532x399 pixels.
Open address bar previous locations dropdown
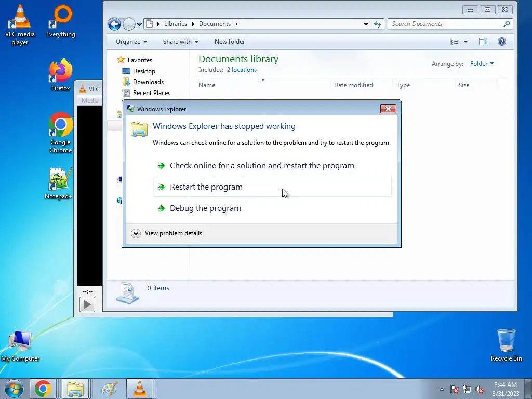coord(366,24)
